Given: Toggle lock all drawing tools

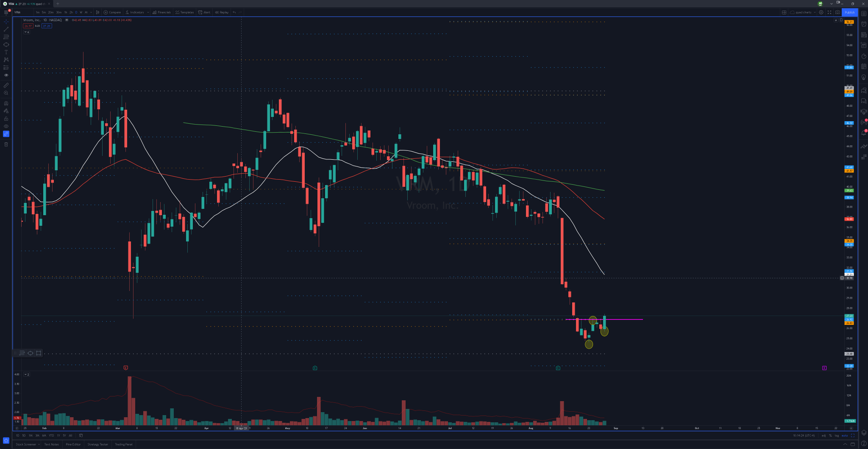Looking at the screenshot, I should tap(6, 119).
